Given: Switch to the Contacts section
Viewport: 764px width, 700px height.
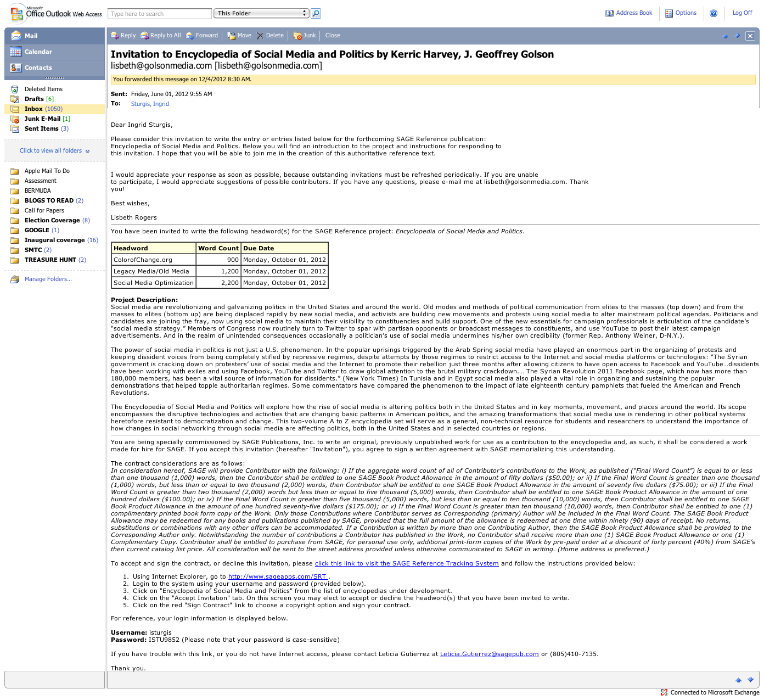Looking at the screenshot, I should pos(38,68).
